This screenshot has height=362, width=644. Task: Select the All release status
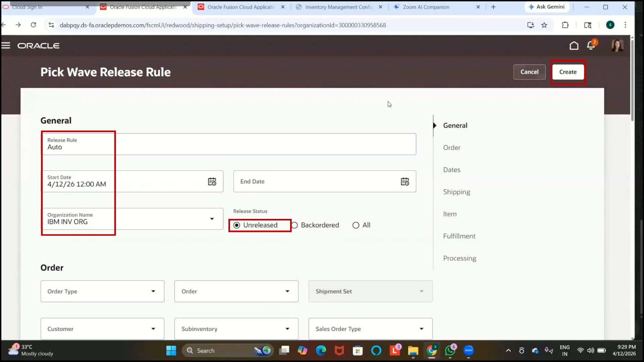(356, 225)
